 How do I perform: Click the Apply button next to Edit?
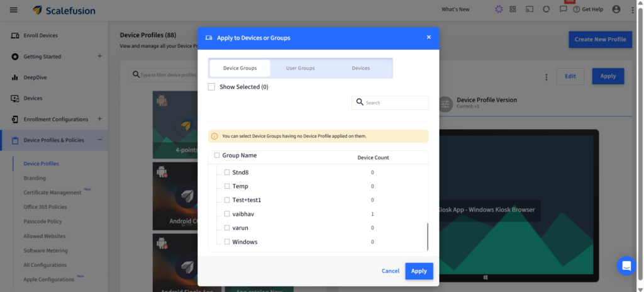608,76
